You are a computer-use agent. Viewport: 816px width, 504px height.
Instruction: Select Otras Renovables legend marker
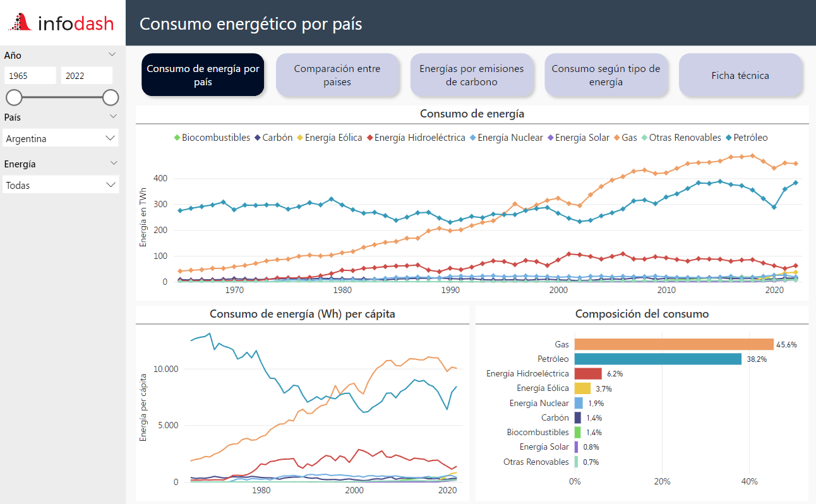pos(644,138)
